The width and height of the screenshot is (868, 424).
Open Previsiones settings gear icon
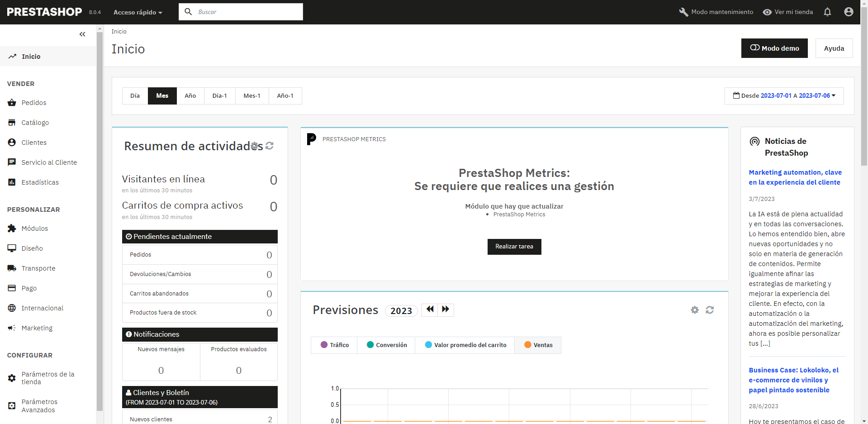tap(695, 310)
